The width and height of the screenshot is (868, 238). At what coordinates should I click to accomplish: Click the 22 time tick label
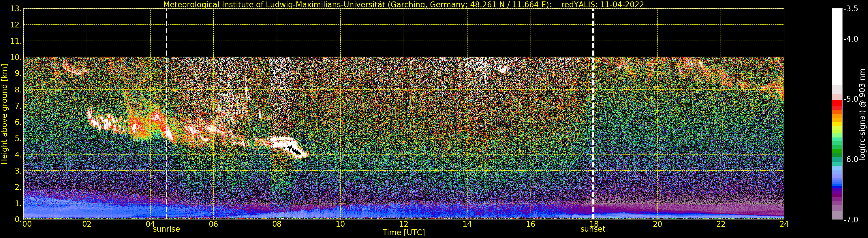click(721, 224)
